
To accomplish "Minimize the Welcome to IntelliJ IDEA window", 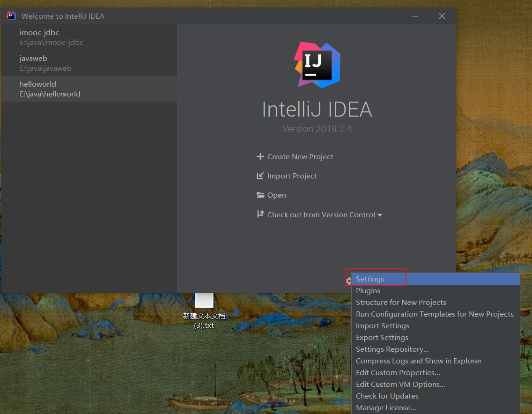I will pos(414,16).
